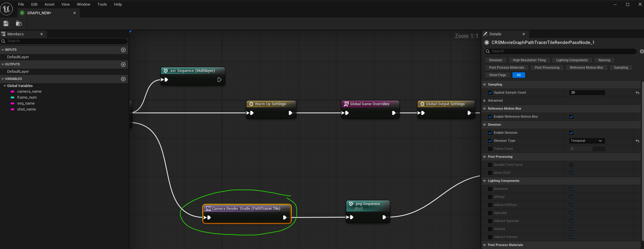
Task: Enable override checkbox for Allow OCIO
Action: (x=490, y=173)
